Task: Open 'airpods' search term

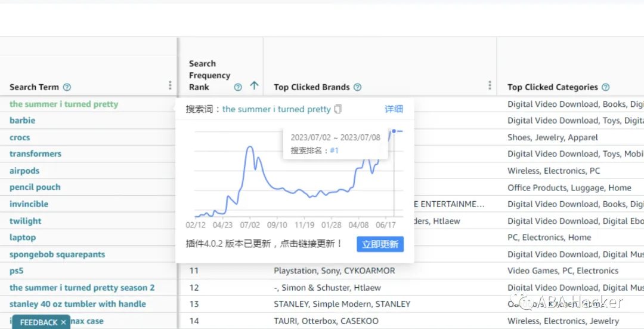Action: coord(24,171)
